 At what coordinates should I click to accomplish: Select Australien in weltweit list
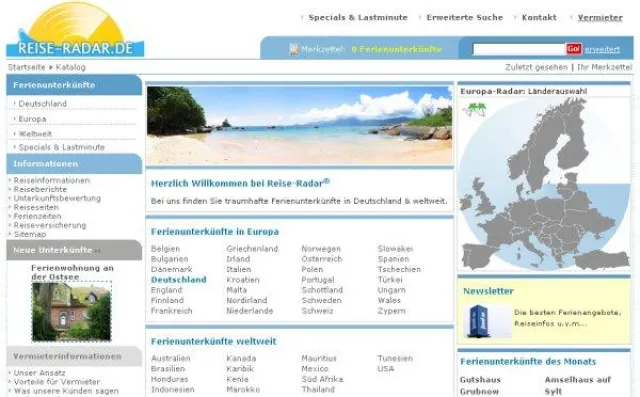click(x=171, y=358)
